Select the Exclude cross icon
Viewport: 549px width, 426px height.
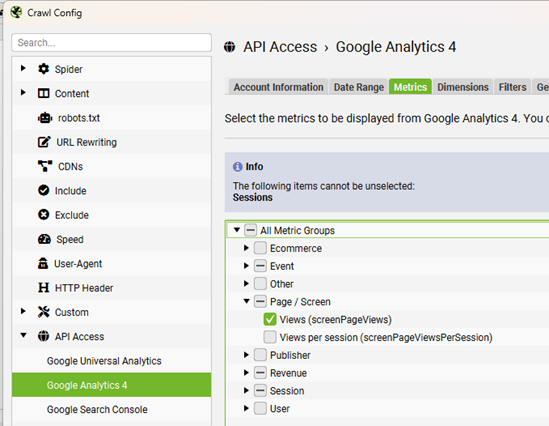43,215
